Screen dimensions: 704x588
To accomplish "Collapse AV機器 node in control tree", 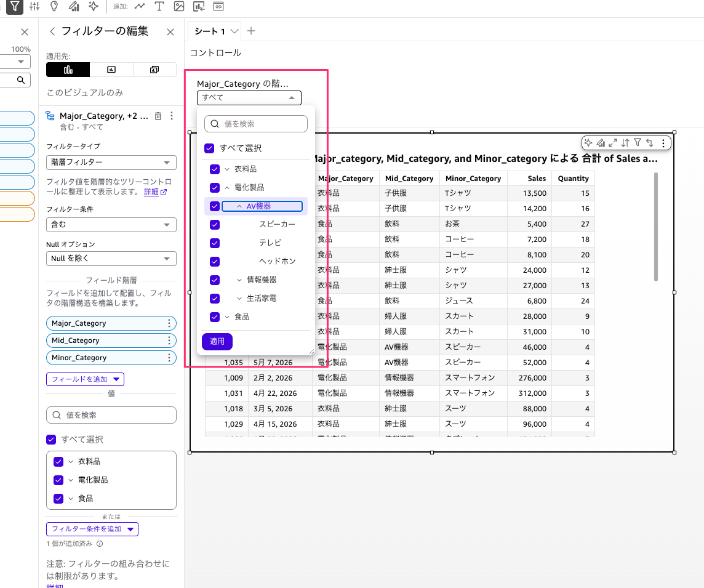I will pos(239,206).
